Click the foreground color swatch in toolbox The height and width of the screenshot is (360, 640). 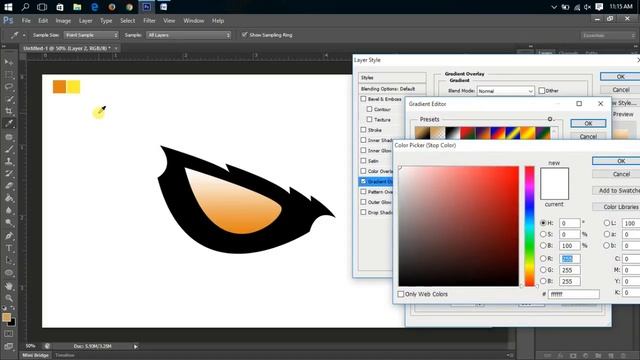point(7,318)
